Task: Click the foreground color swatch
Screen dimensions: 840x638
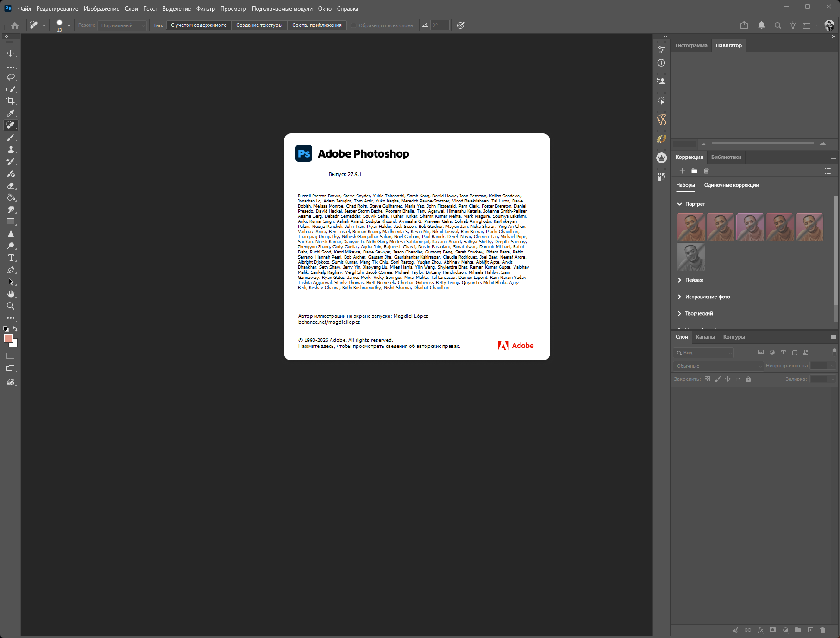Action: click(x=8, y=338)
